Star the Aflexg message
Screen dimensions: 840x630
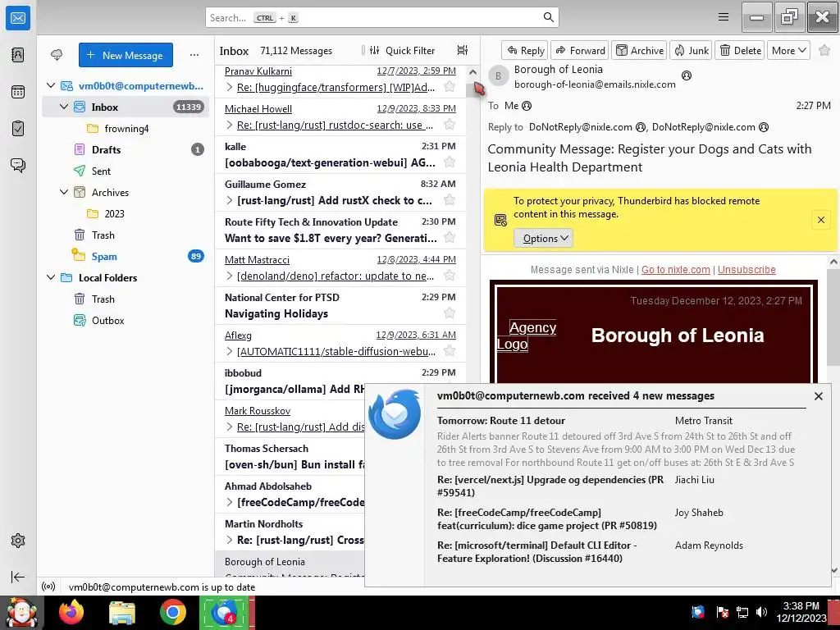click(x=450, y=351)
